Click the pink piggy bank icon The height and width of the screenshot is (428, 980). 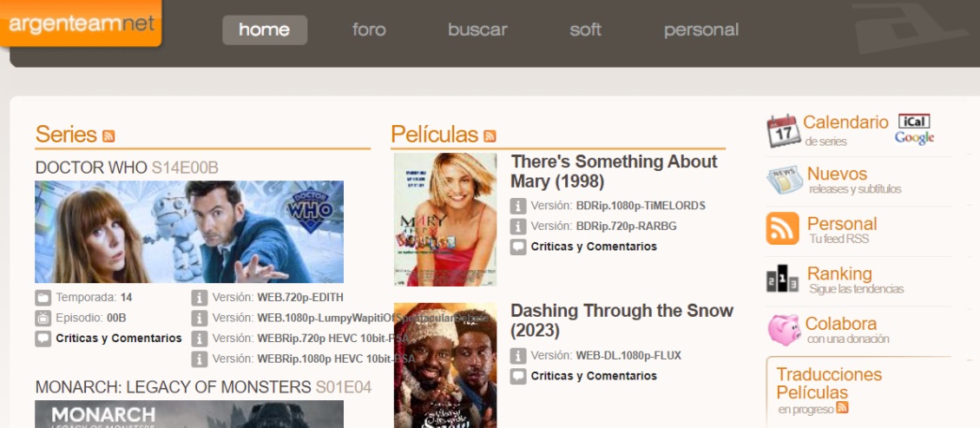pos(784,329)
